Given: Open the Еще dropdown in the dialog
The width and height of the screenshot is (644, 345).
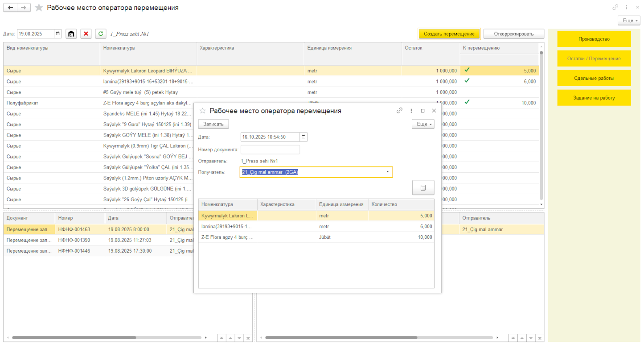Looking at the screenshot, I should pyautogui.click(x=422, y=124).
